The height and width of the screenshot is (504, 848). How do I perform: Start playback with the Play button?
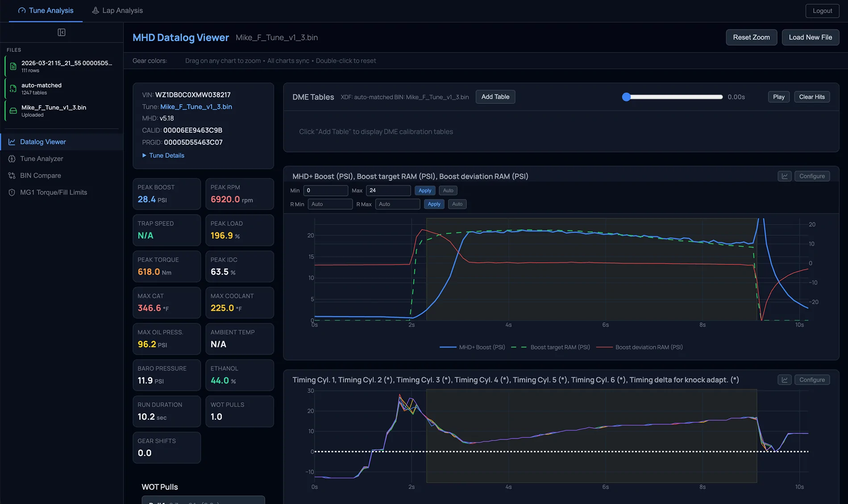point(778,97)
